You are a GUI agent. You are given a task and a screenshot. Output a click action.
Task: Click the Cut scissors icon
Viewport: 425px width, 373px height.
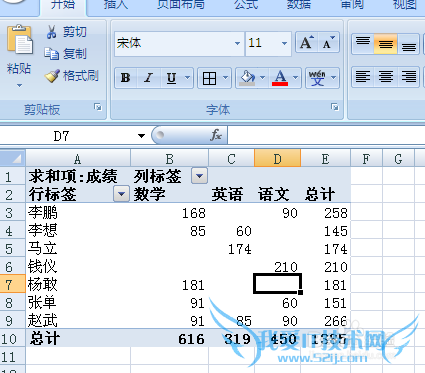[x=51, y=32]
